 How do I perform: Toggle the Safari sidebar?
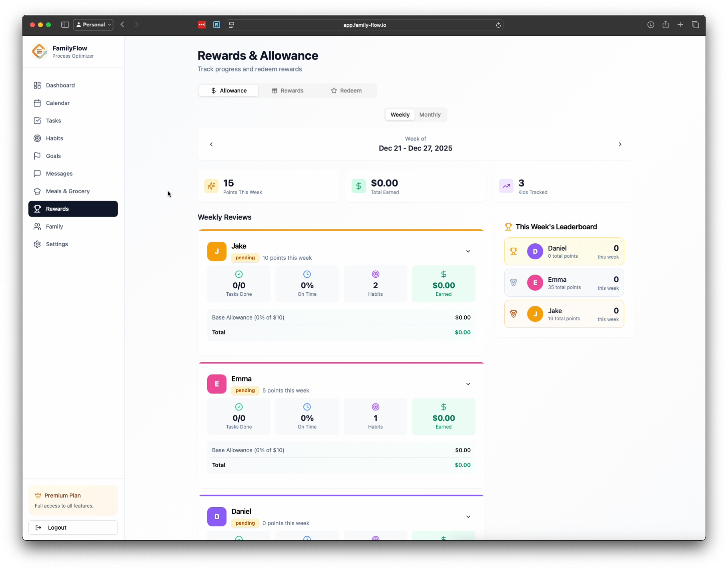point(65,25)
